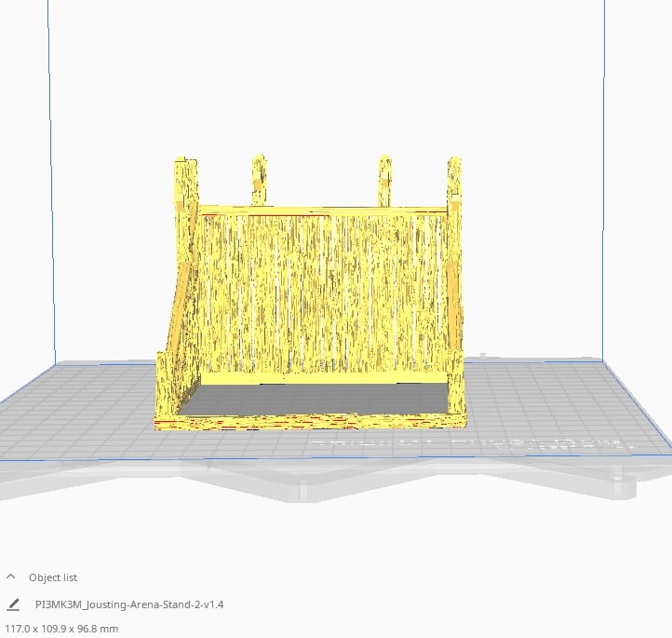Click the right ring loop atop the model
The width and height of the screenshot is (672, 638).
click(x=384, y=179)
